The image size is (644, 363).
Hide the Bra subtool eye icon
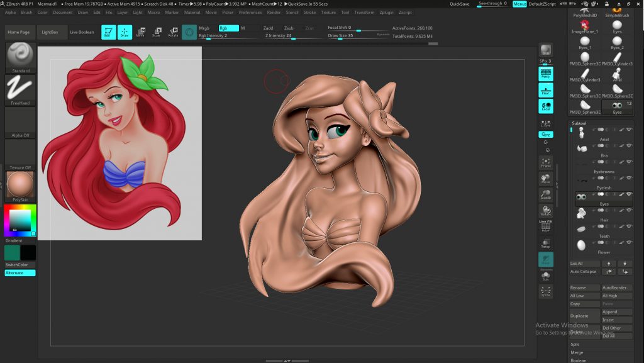point(629,145)
